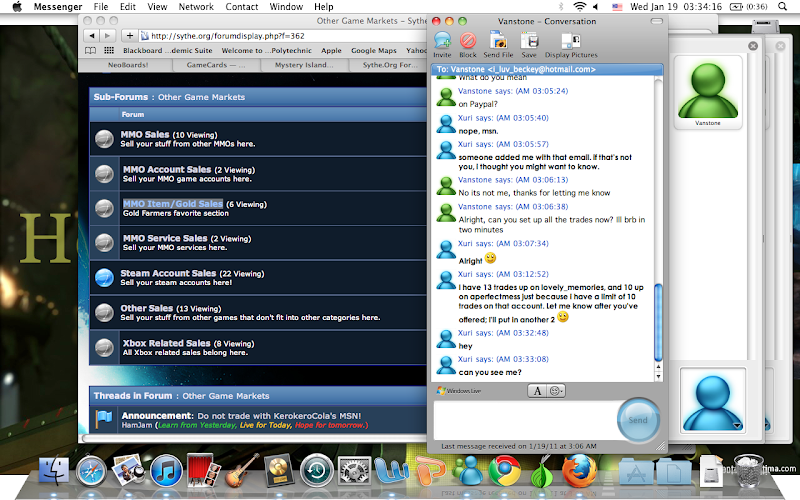Click the conversation scrollbar up arrow

tap(658, 367)
